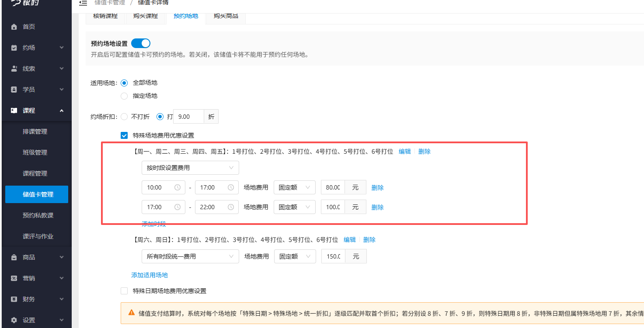
Task: Select the 营销 marketing icon in sidebar
Action: click(x=15, y=278)
